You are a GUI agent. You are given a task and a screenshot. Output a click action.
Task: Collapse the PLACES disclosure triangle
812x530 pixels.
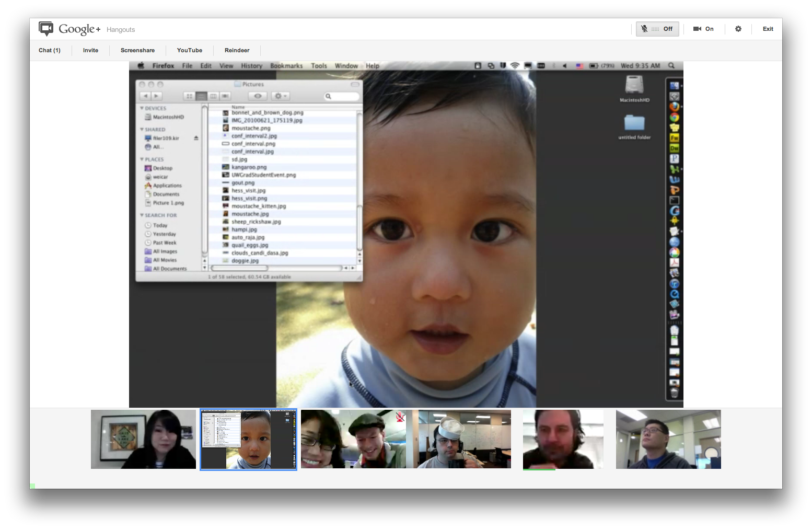point(142,159)
